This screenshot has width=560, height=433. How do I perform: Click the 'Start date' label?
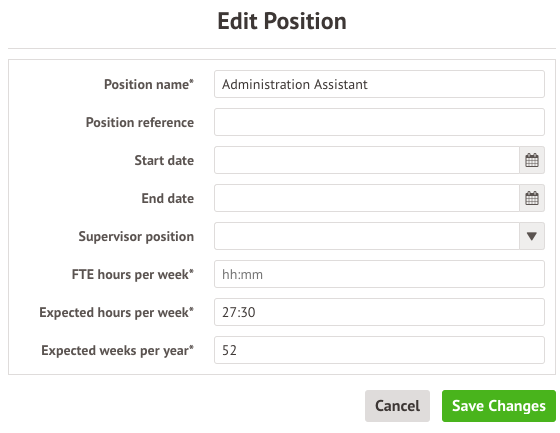pos(164,160)
